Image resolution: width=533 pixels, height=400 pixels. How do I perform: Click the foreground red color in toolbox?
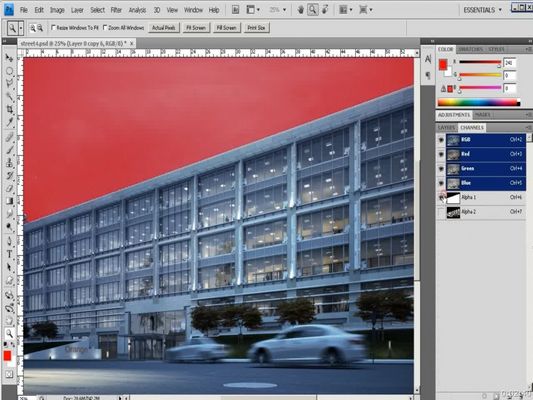click(x=7, y=356)
